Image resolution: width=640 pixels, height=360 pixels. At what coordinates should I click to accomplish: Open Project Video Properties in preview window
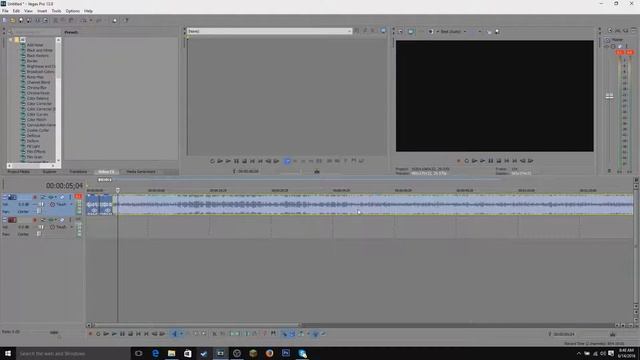pyautogui.click(x=401, y=31)
